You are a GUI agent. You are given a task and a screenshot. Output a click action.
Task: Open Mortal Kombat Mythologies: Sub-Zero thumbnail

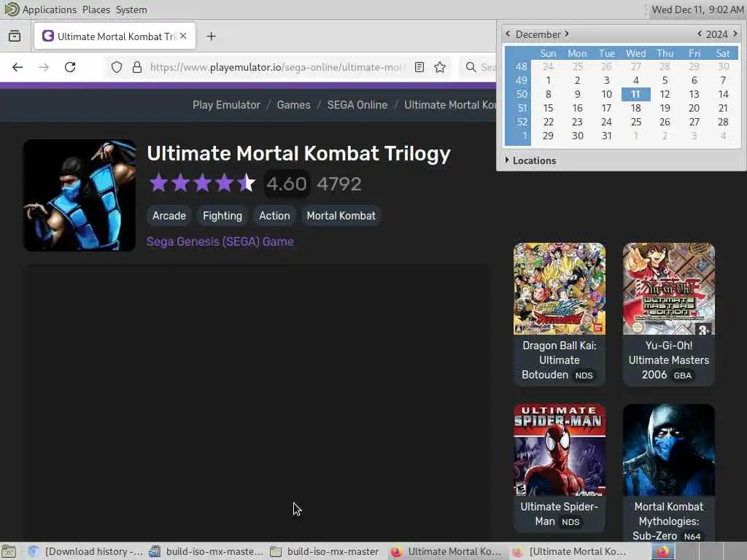tap(669, 450)
